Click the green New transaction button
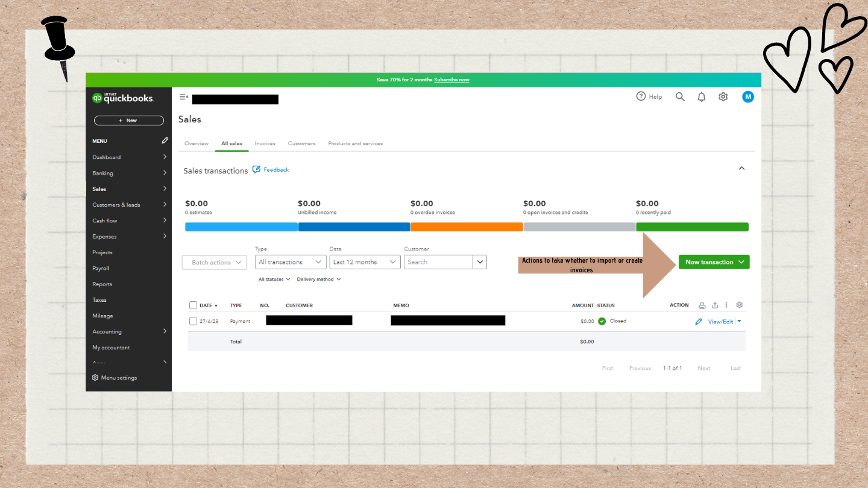This screenshot has height=488, width=868. 714,262
